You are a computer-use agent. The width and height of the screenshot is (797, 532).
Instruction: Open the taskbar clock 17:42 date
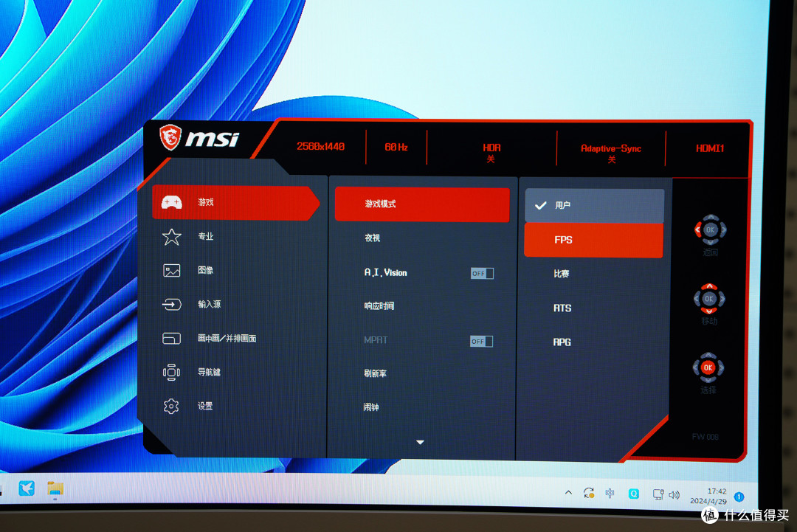(708, 496)
